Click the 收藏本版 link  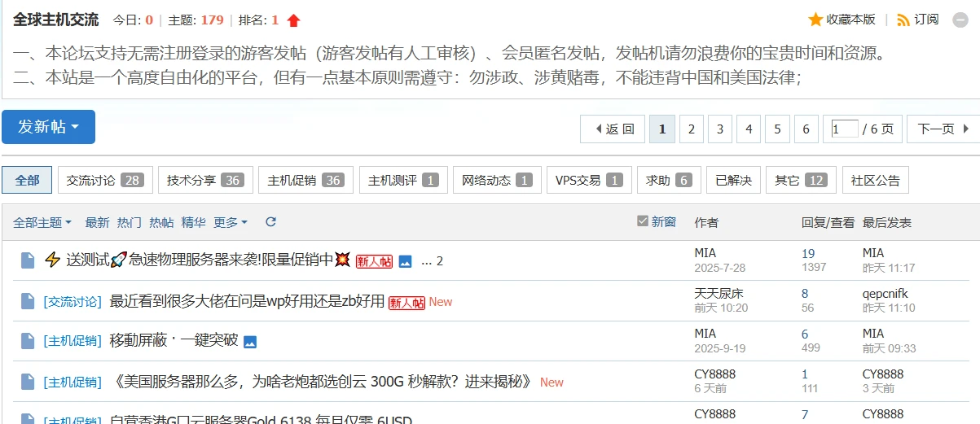coord(850,20)
